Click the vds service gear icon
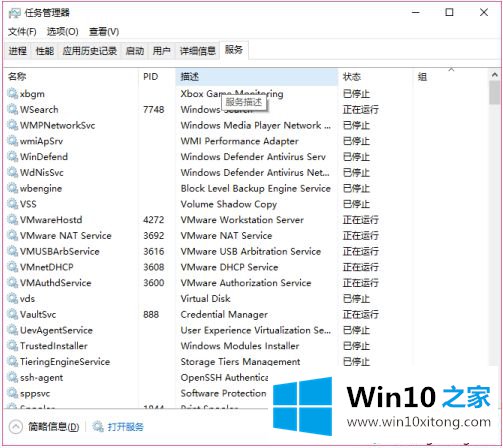 (x=12, y=299)
